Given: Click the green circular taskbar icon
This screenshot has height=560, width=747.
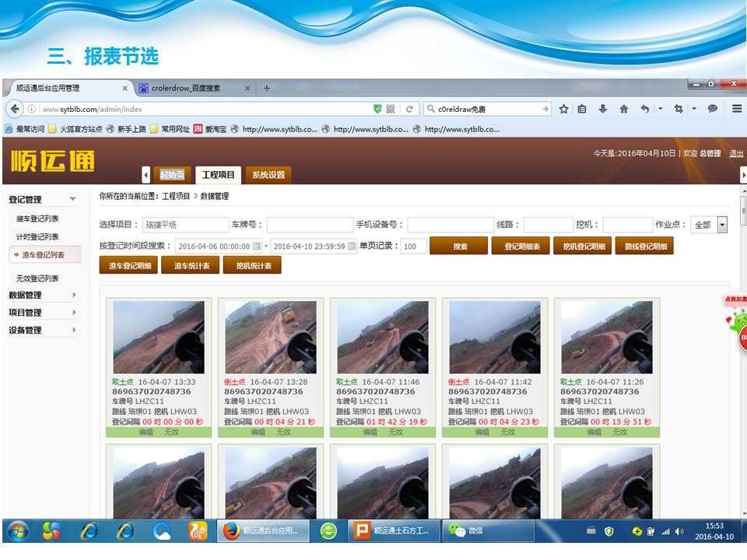Looking at the screenshot, I should coord(328,531).
